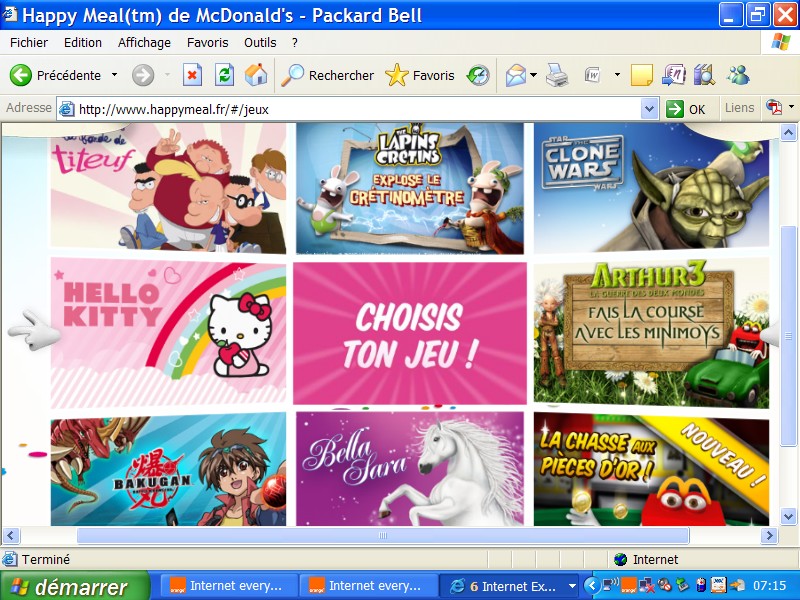Click the Terminé status bar text

point(45,560)
